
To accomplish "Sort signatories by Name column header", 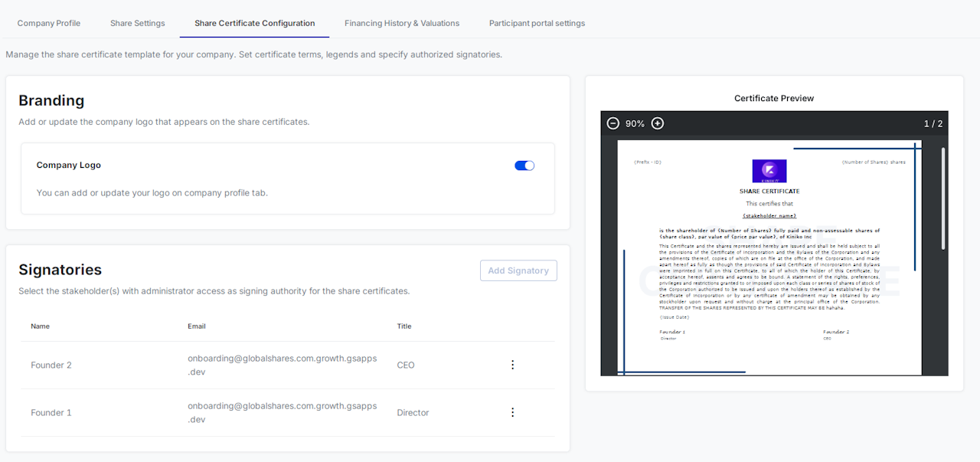I will tap(41, 326).
